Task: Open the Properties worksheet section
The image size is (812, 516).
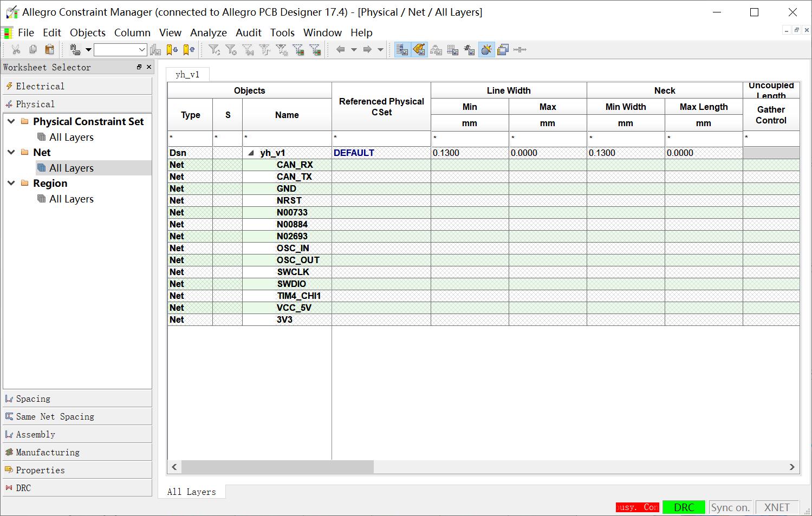Action: pos(77,470)
